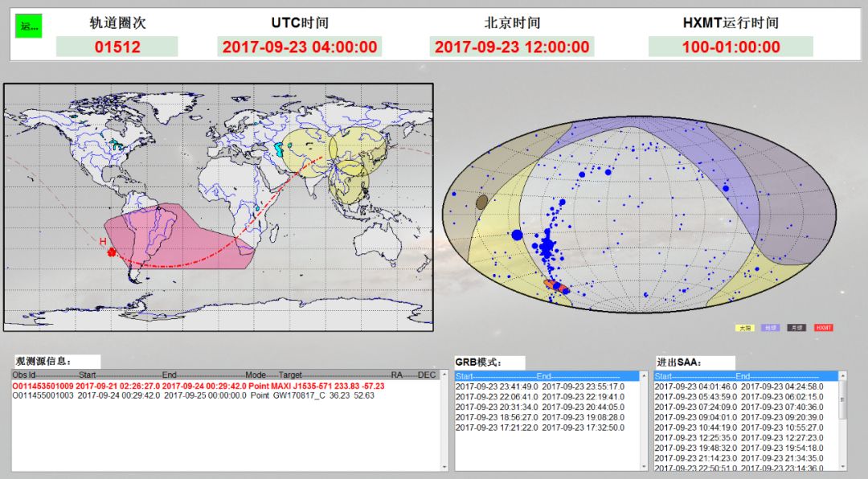Click the HXMT运行时间 heading
Viewport: 868px width, 479px height.
(x=731, y=23)
